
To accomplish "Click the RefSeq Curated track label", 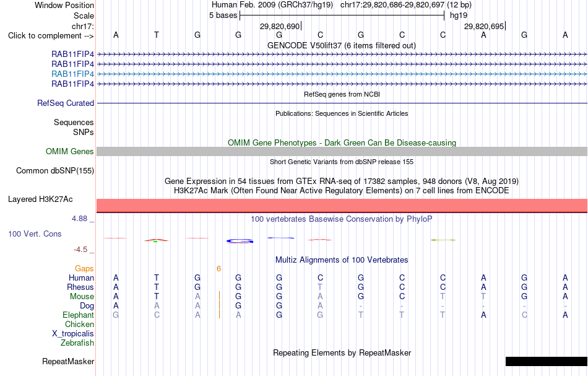I will tap(66, 103).
